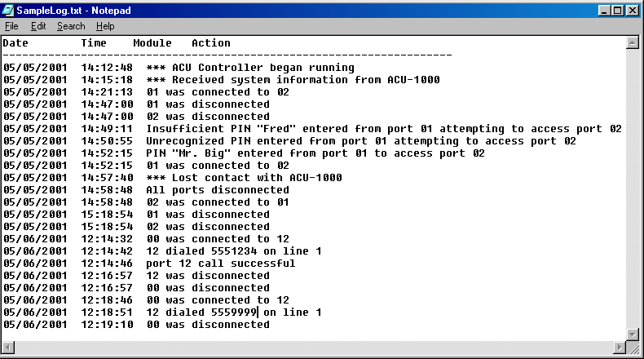Click the horizontal scrollbar track
This screenshot has height=359, width=644.
click(326, 348)
